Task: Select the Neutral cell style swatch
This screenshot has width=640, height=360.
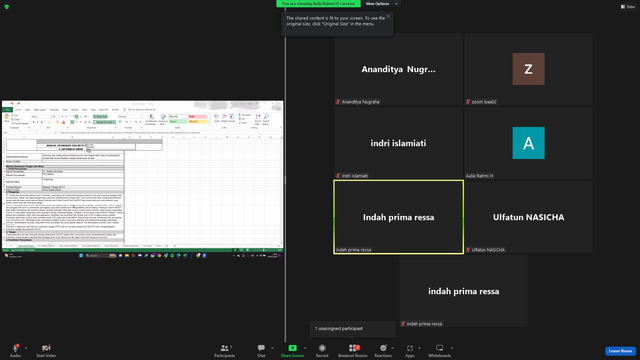Action: [198, 122]
